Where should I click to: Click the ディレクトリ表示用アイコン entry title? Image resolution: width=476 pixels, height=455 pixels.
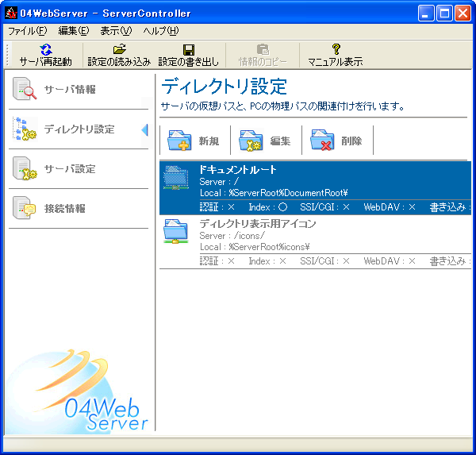click(258, 224)
